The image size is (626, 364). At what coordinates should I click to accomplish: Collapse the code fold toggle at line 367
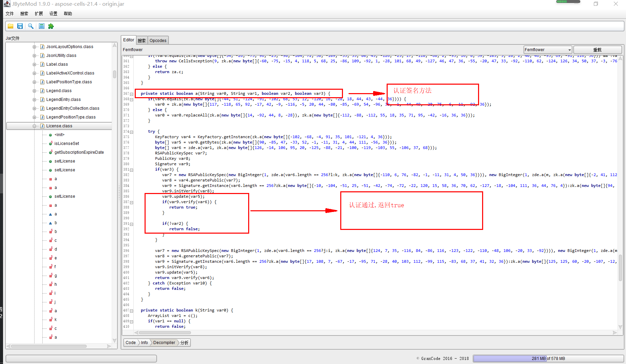click(x=132, y=94)
